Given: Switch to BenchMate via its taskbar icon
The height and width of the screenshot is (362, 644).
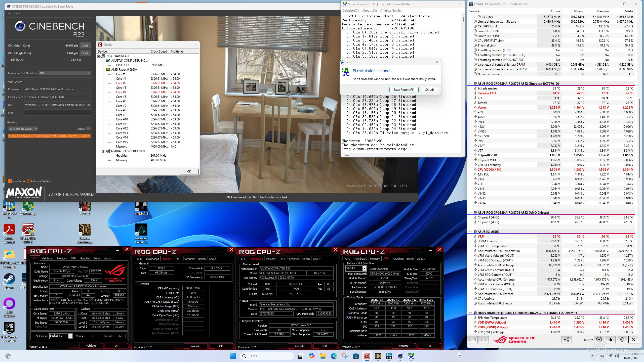Looking at the screenshot, I should click(378, 356).
